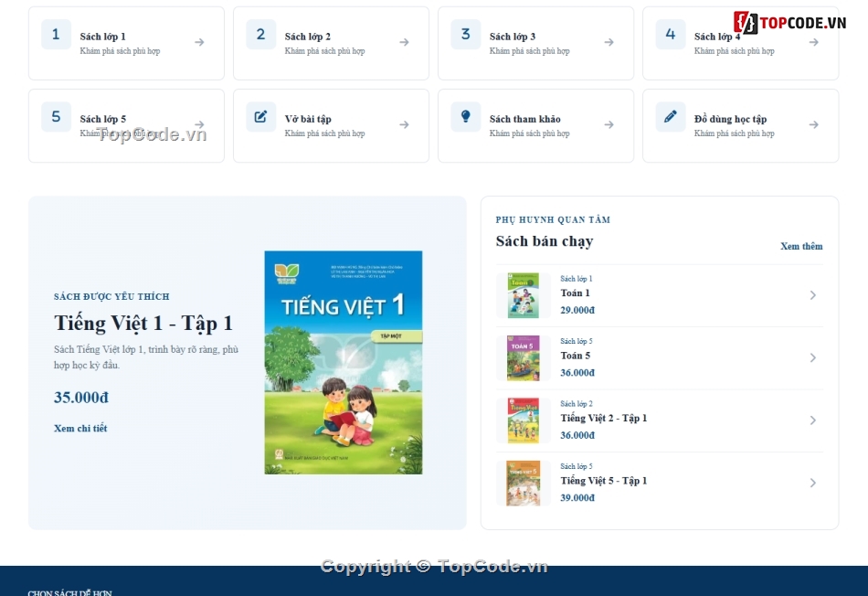Click the Toán 5 book thumbnail
868x596 pixels.
[x=524, y=357]
